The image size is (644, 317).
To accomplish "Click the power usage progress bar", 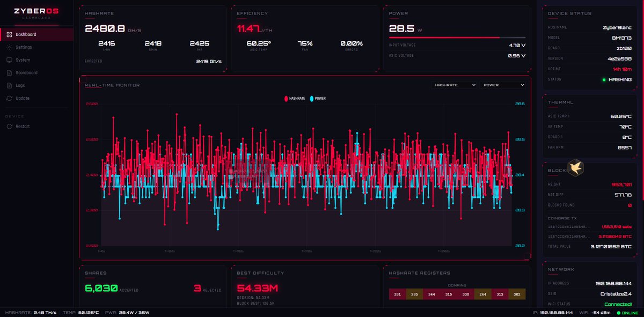I will 456,38.
